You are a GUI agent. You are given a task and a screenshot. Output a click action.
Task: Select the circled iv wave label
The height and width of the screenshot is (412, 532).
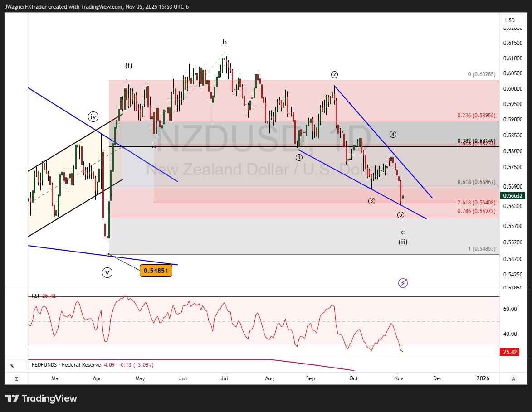click(93, 117)
